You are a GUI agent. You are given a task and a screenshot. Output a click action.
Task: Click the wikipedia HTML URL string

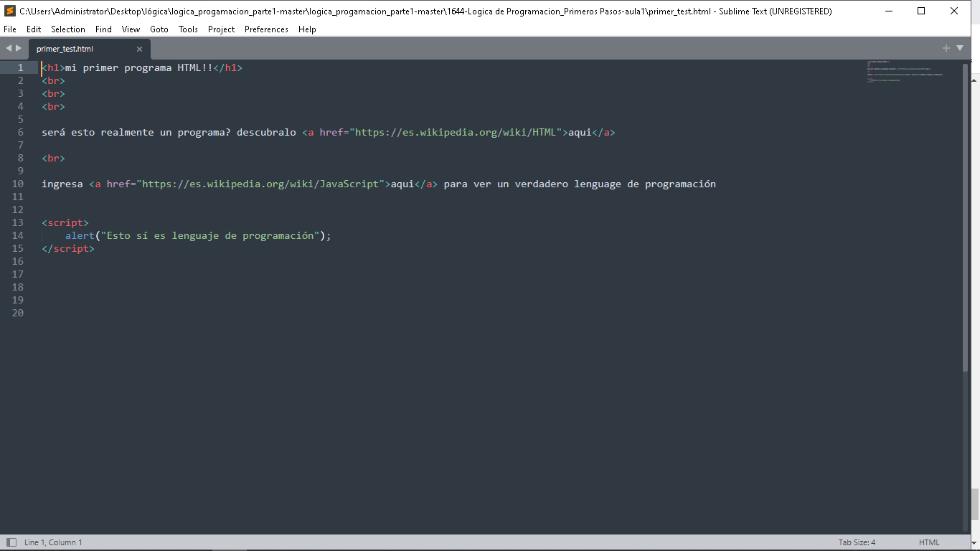click(x=456, y=132)
